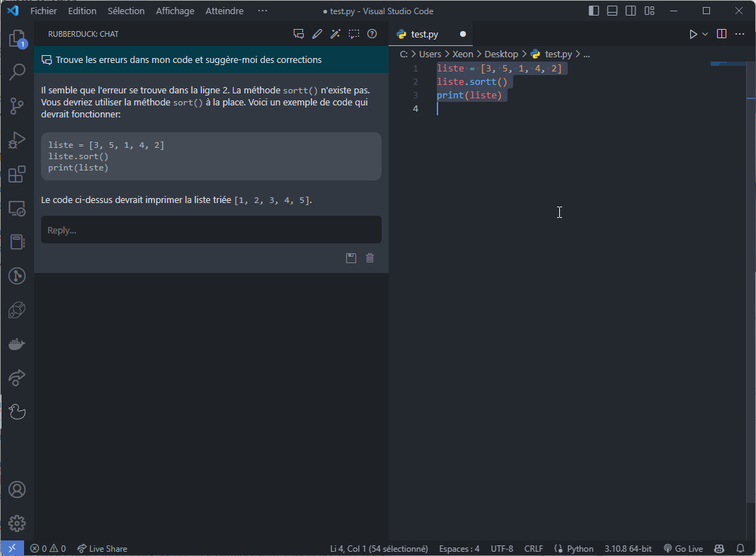Image resolution: width=756 pixels, height=556 pixels.
Task: Select Python language mode in status bar
Action: pos(580,548)
